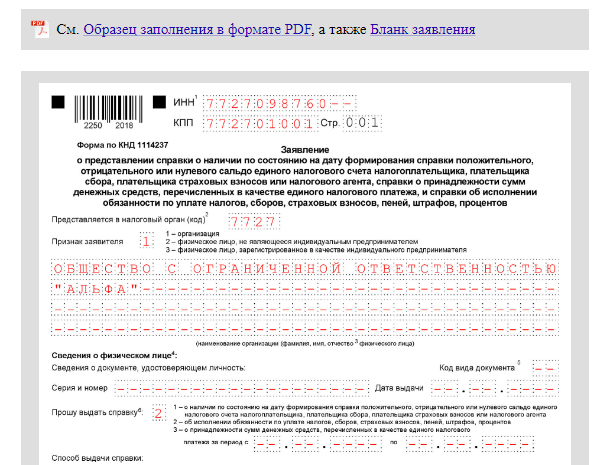The height and width of the screenshot is (465, 606).
Task: Click the period end date year cells
Action: [x=507, y=443]
